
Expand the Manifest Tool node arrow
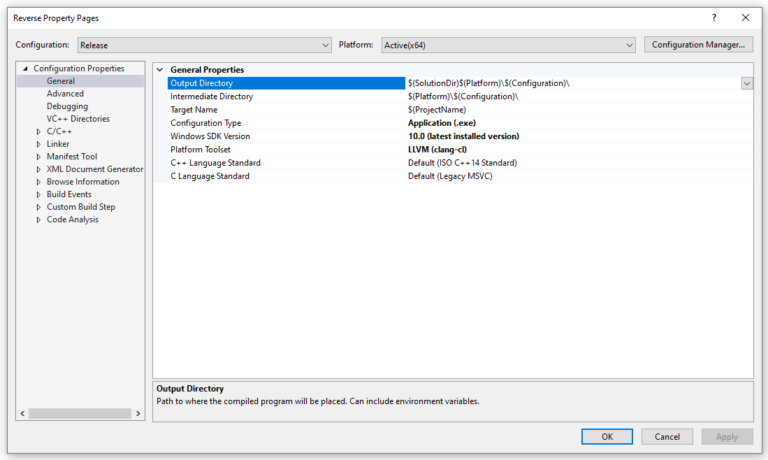click(x=39, y=157)
